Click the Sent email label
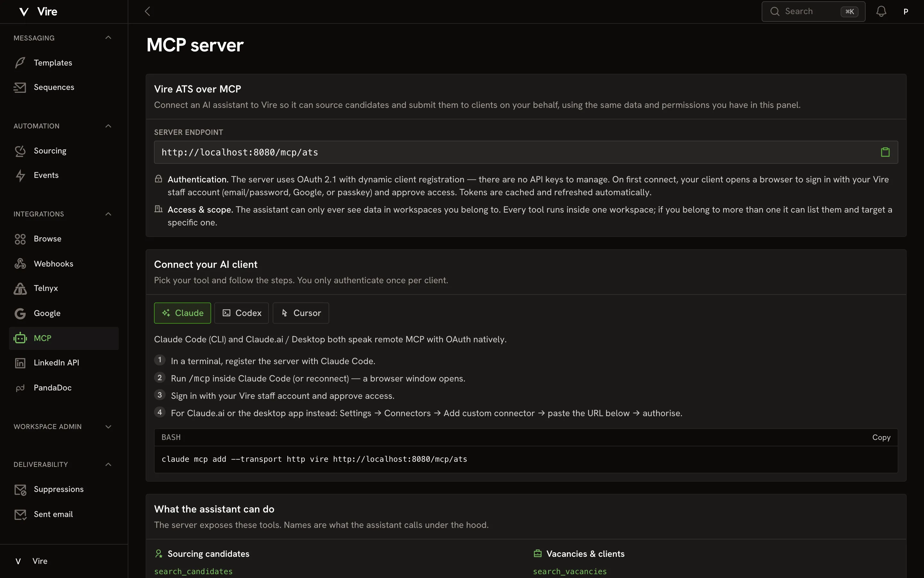 54,514
